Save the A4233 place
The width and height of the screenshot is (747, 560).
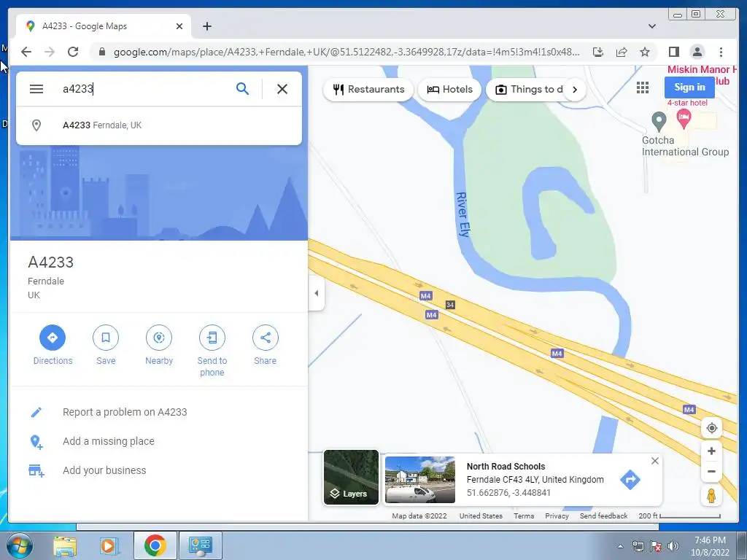pyautogui.click(x=106, y=345)
